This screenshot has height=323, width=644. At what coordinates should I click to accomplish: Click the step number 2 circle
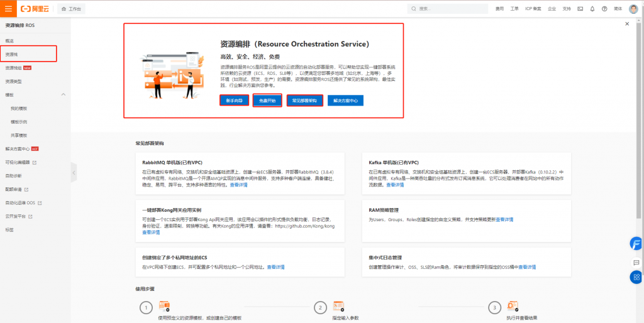tap(320, 308)
